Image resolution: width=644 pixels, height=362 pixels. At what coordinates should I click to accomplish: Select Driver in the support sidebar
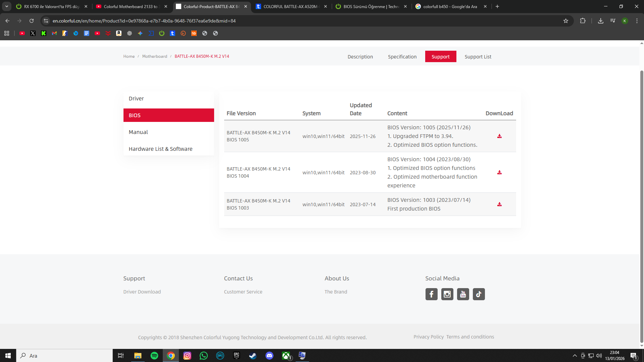169,98
